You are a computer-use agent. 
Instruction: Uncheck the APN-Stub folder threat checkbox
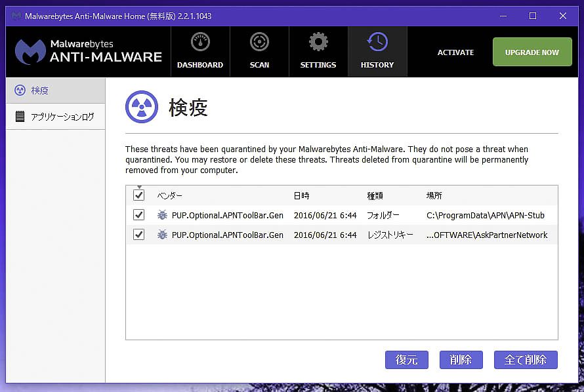(138, 214)
